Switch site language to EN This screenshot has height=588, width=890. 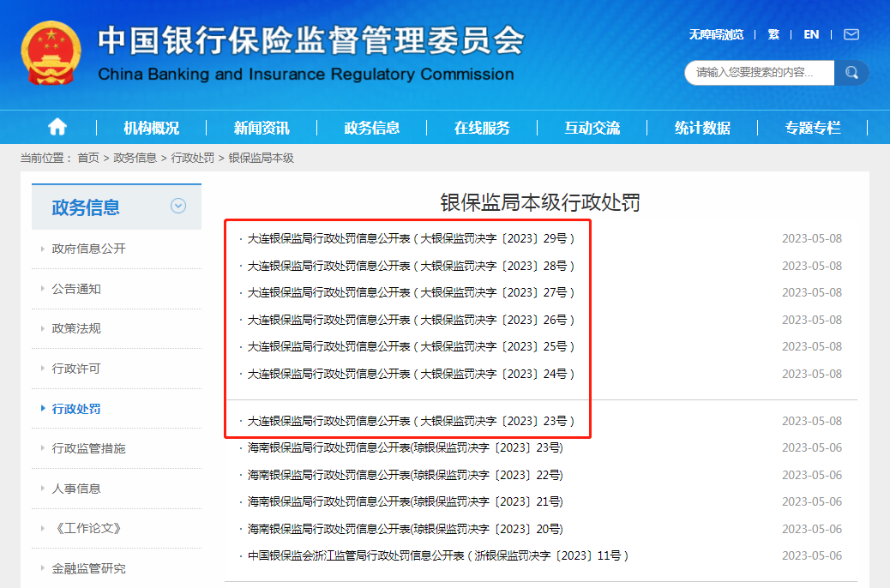click(811, 35)
